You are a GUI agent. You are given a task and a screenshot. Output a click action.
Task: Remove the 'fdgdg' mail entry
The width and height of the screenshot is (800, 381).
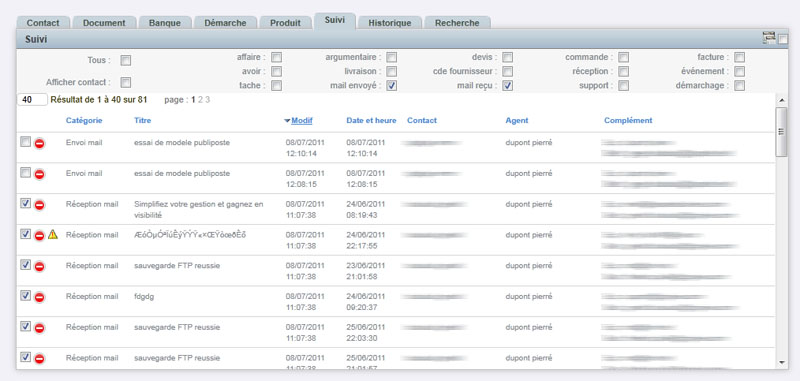(x=39, y=297)
